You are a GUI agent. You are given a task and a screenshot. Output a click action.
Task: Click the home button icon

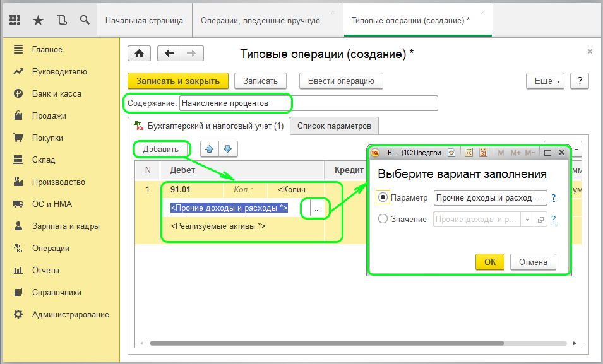coord(139,54)
